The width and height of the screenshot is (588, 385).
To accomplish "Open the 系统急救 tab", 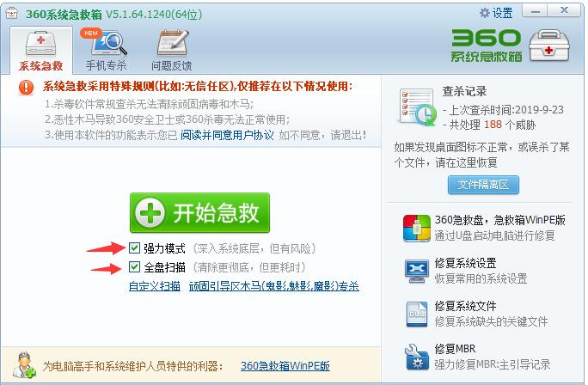I will [x=41, y=51].
